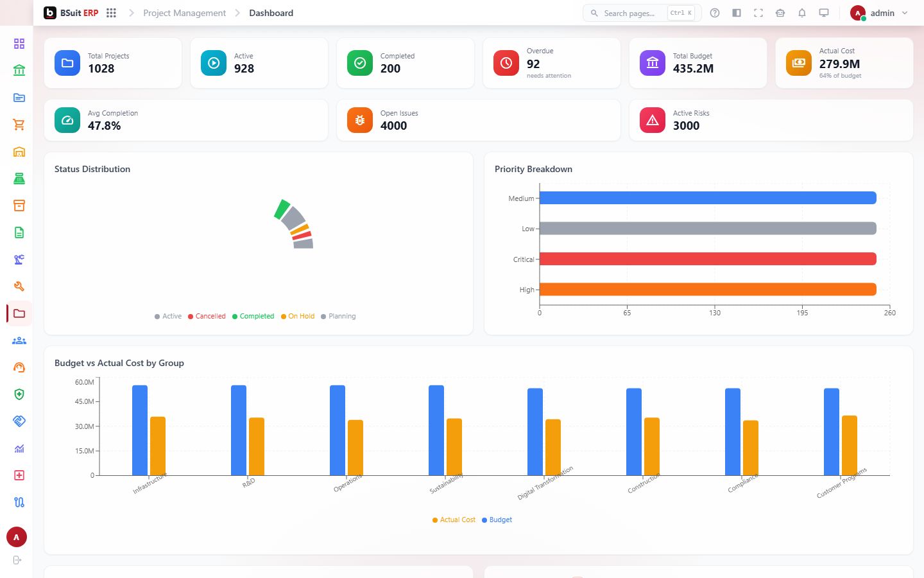Toggle the sidebar layout panel icon
The image size is (924, 578).
[737, 13]
